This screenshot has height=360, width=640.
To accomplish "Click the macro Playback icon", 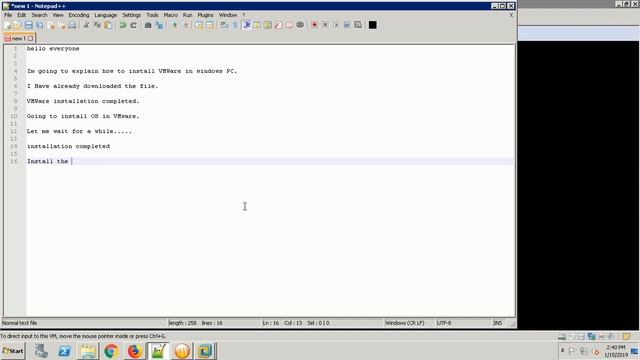I will point(336,25).
